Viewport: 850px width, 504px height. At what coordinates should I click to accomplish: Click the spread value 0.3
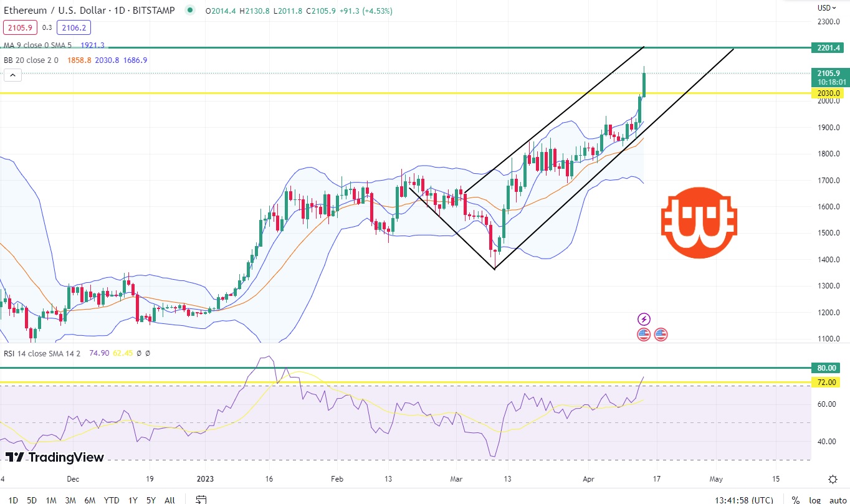coord(47,27)
